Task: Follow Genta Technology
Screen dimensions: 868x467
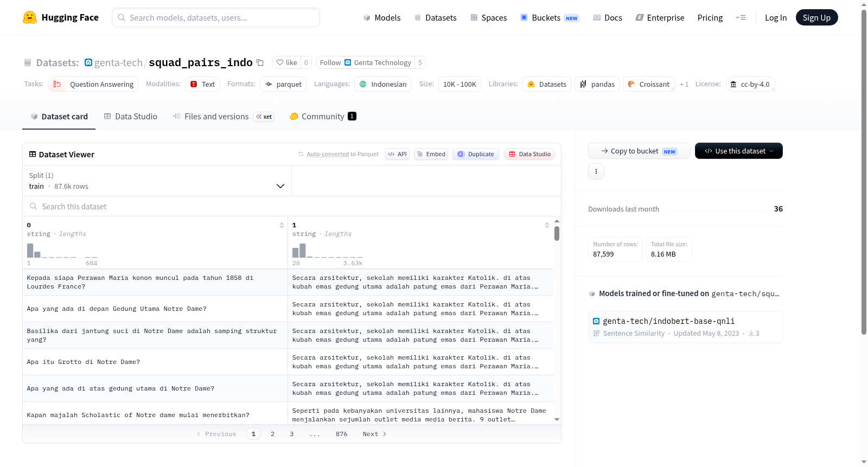Action: point(366,62)
